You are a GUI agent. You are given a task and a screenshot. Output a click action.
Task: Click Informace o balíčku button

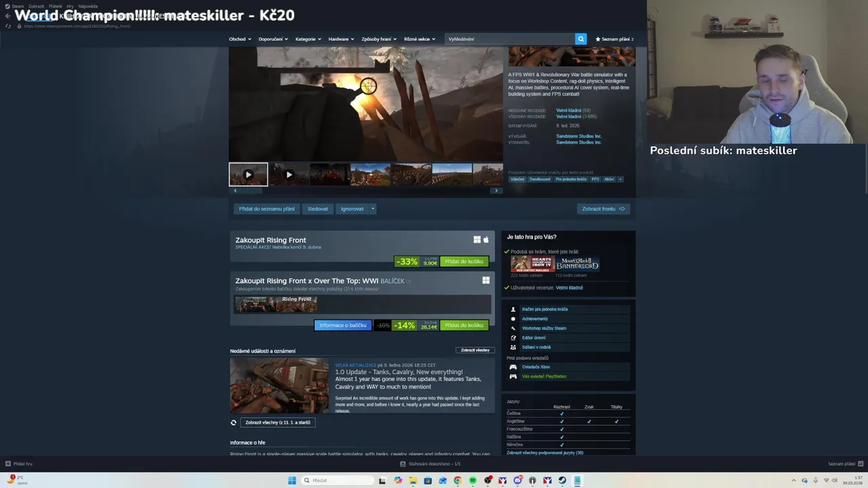(343, 325)
